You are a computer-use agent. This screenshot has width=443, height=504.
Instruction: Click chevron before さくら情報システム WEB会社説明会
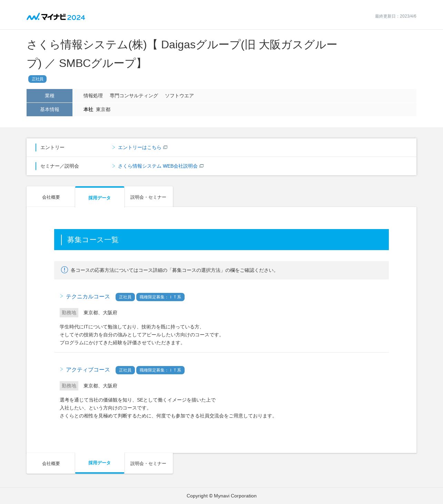(x=114, y=166)
